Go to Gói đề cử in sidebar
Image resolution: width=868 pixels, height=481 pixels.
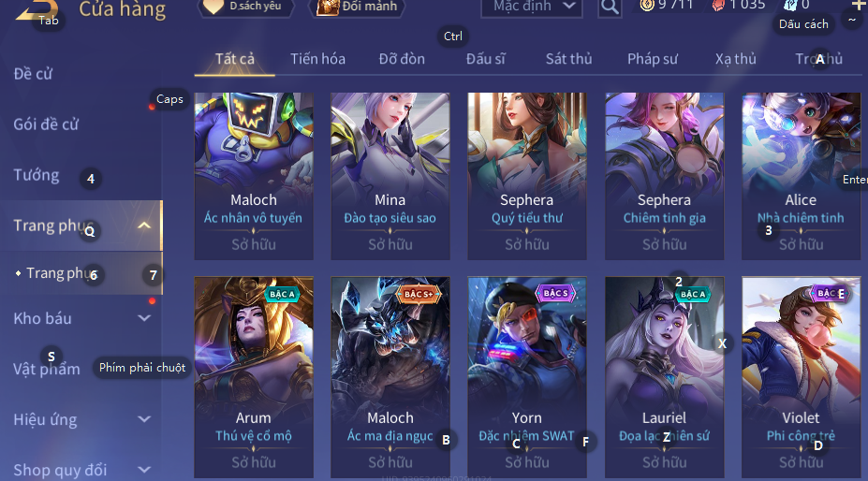(46, 124)
